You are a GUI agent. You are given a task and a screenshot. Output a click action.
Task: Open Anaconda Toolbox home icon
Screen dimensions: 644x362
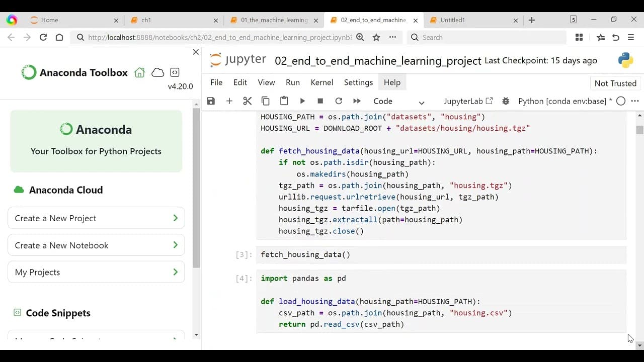(140, 72)
